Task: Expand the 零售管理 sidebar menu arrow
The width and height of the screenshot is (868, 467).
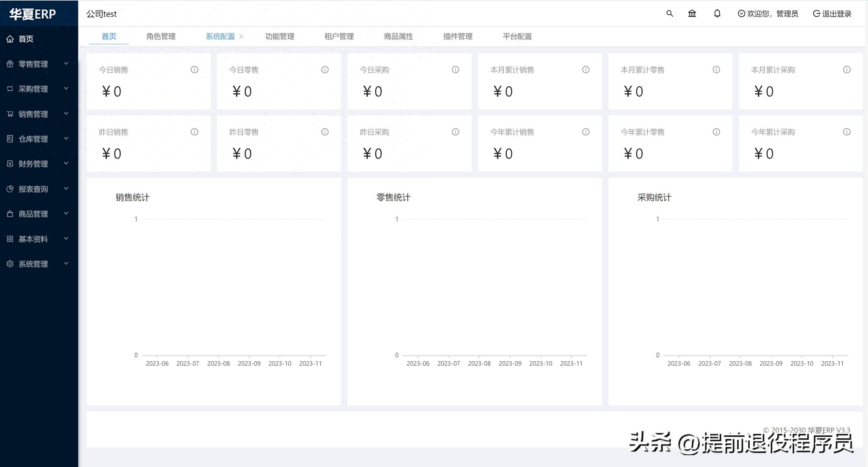Action: click(66, 63)
